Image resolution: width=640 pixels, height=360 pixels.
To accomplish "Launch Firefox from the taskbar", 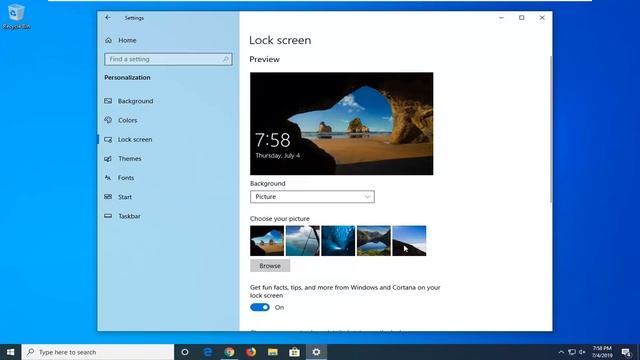I will click(x=251, y=352).
